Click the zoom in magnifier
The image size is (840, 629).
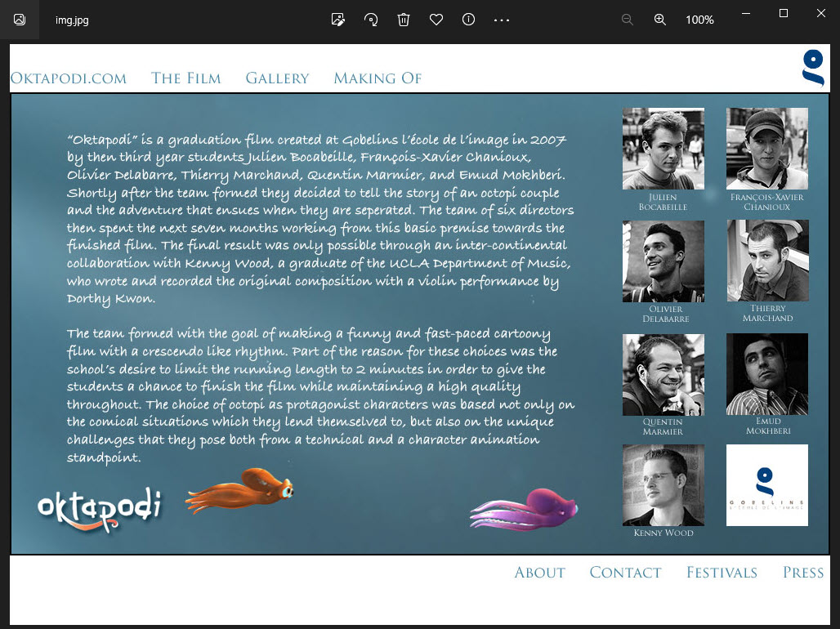(660, 20)
